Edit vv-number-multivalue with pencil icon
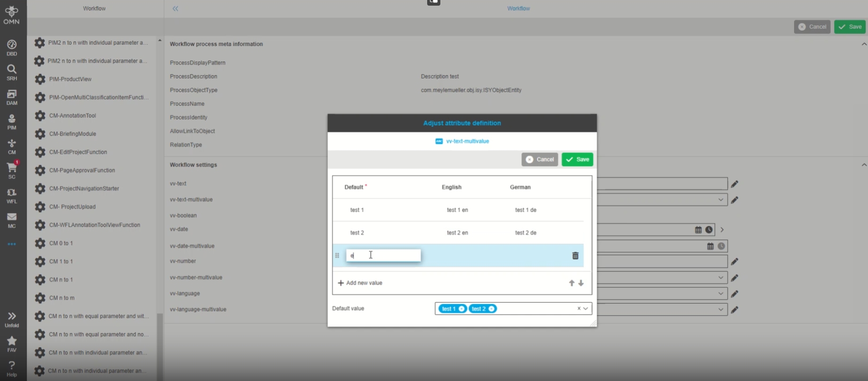The height and width of the screenshot is (381, 868). [734, 278]
